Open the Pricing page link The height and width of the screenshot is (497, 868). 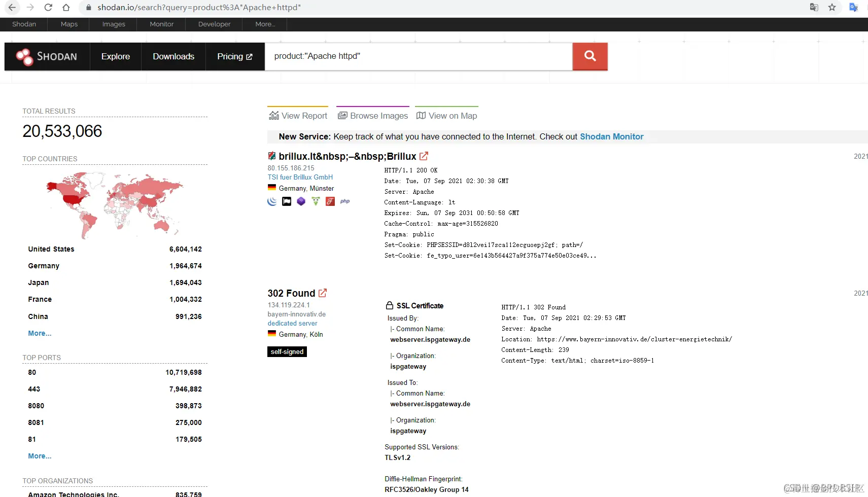235,56
